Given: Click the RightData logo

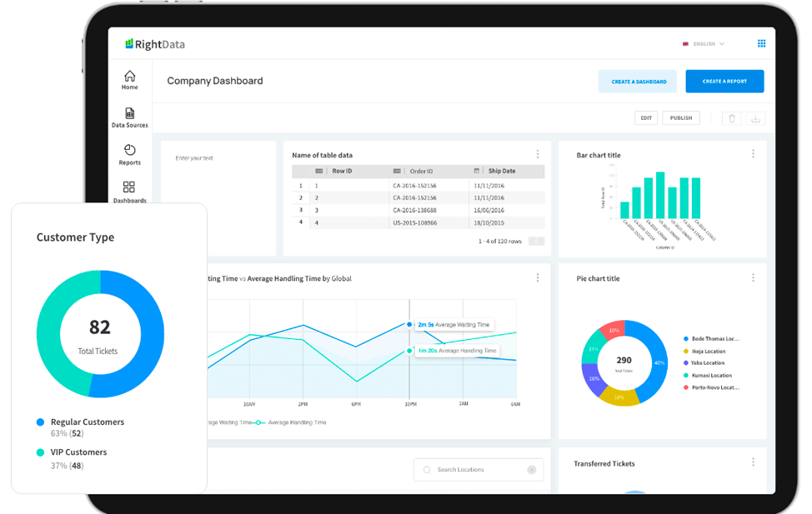Looking at the screenshot, I should [155, 44].
